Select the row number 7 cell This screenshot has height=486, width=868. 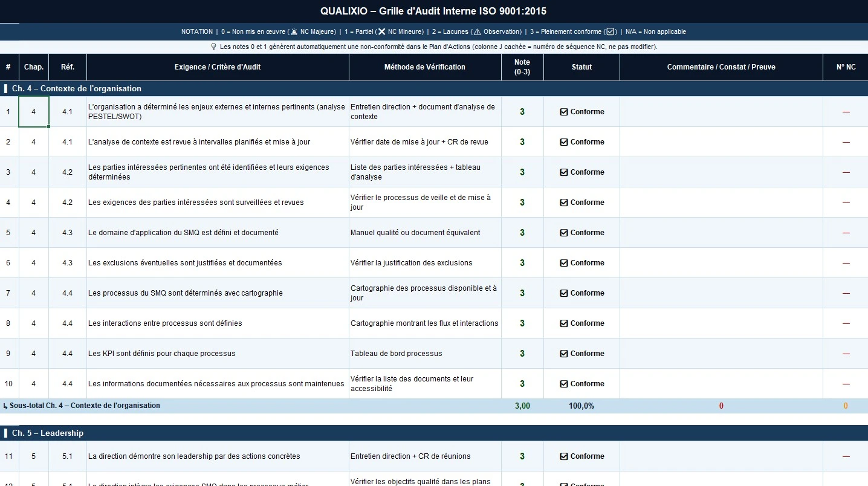(x=8, y=293)
